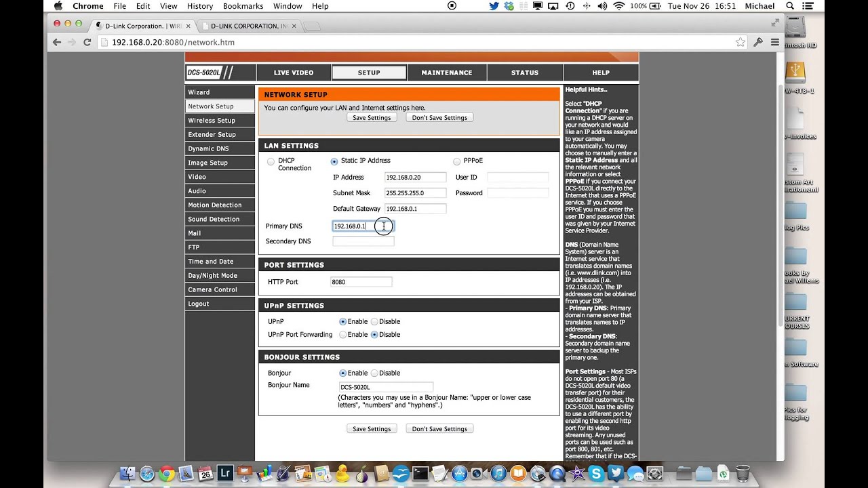
Task: Enable UPnP radio option
Action: click(342, 322)
